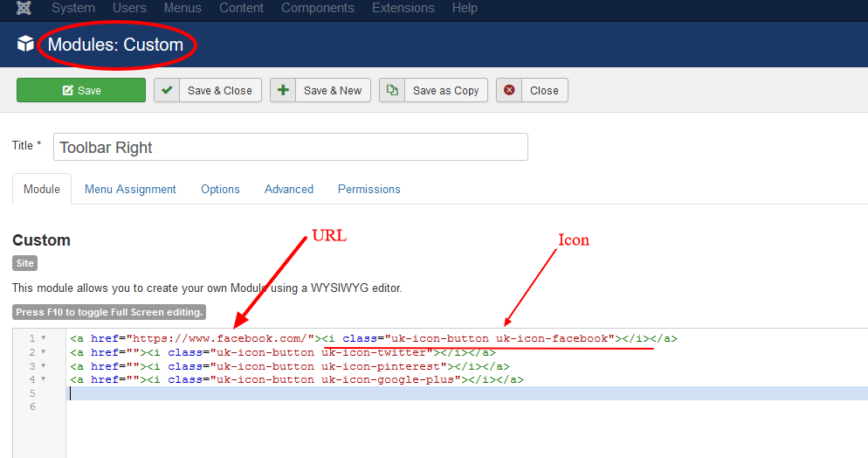
Task: Click the Press F10 full screen hint
Action: [109, 312]
